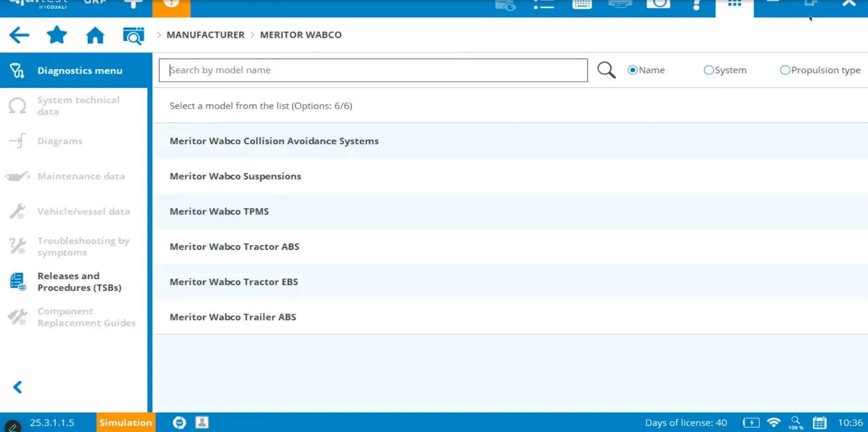Click the list icon in the top bar
868x432 pixels.
click(x=544, y=4)
